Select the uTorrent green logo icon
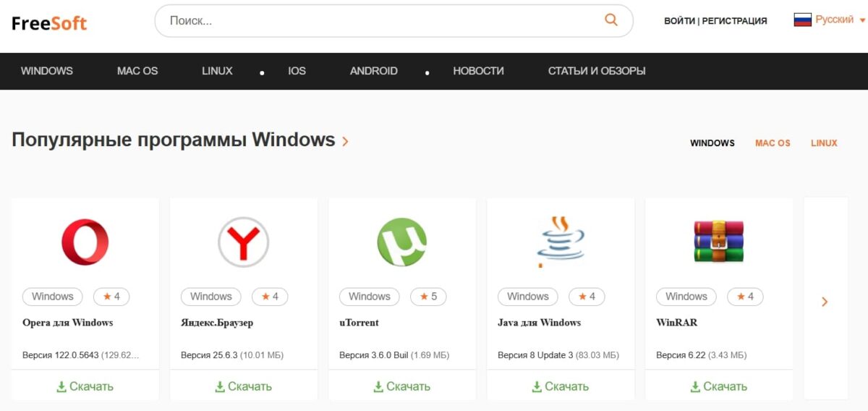This screenshot has width=868, height=411. [x=402, y=242]
